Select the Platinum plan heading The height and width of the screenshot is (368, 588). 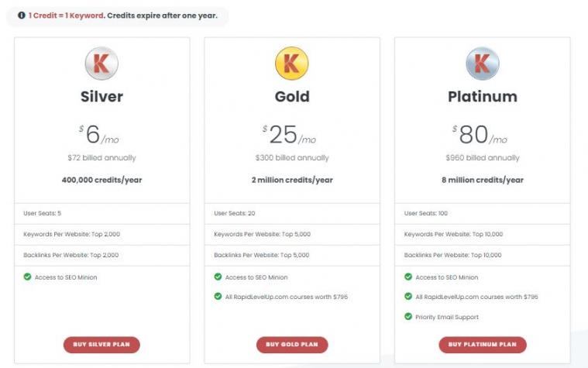coord(482,97)
